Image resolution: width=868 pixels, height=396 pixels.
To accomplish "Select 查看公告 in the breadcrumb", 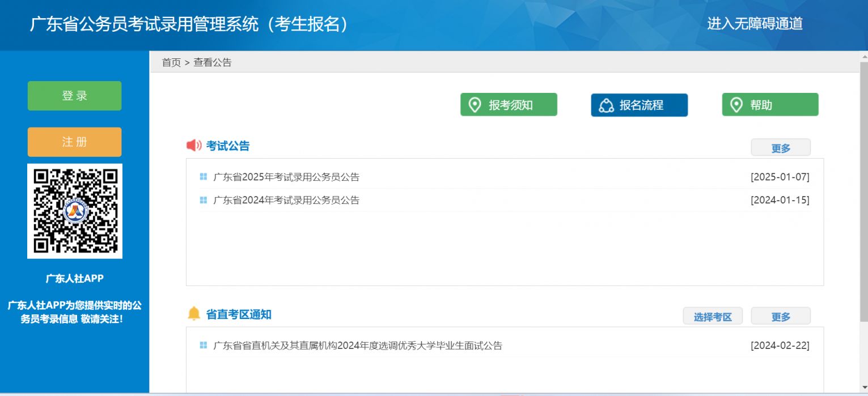I will [213, 62].
